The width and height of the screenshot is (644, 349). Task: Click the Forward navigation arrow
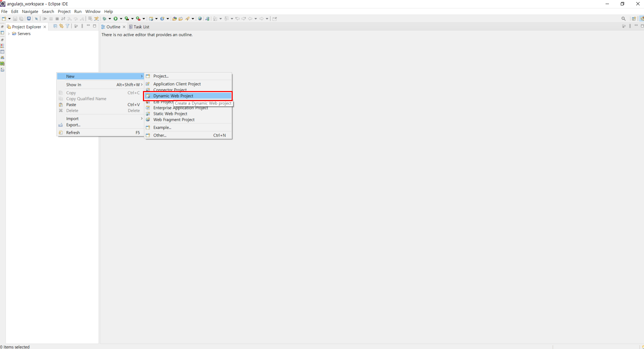pos(261,19)
